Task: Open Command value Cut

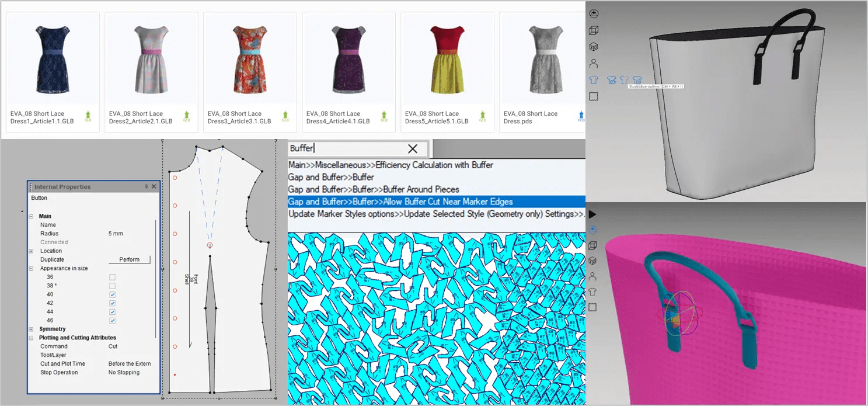Action: [113, 346]
